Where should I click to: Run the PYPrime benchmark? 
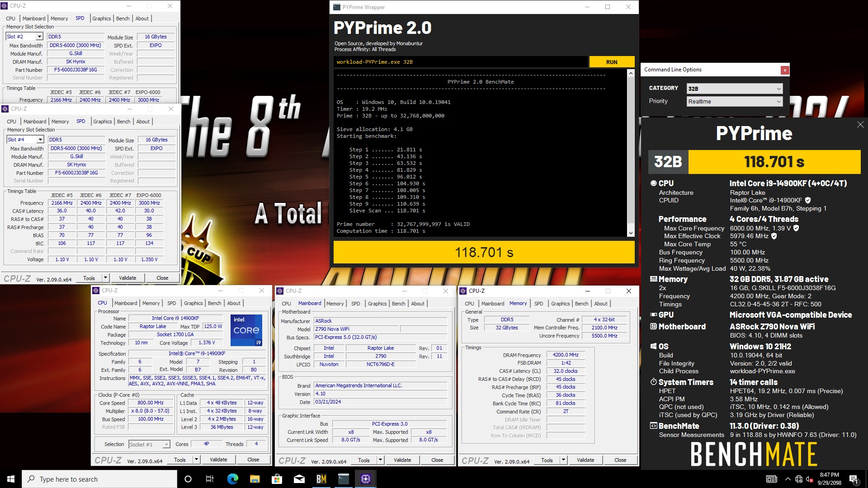[x=612, y=62]
